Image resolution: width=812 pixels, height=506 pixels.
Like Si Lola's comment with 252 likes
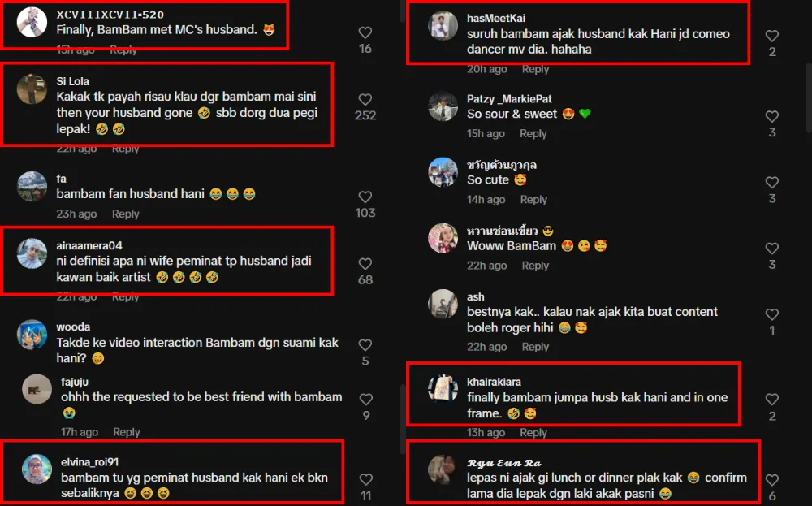[365, 99]
